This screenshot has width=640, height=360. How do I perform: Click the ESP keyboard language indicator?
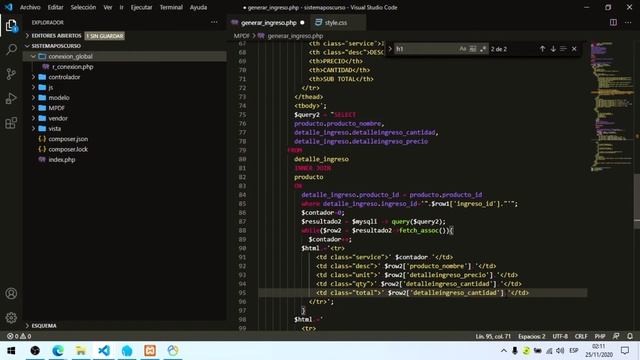[x=573, y=351]
